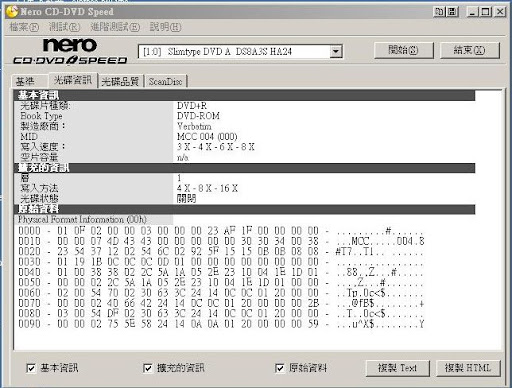Click the second small icon beside the minimize button

point(452,12)
